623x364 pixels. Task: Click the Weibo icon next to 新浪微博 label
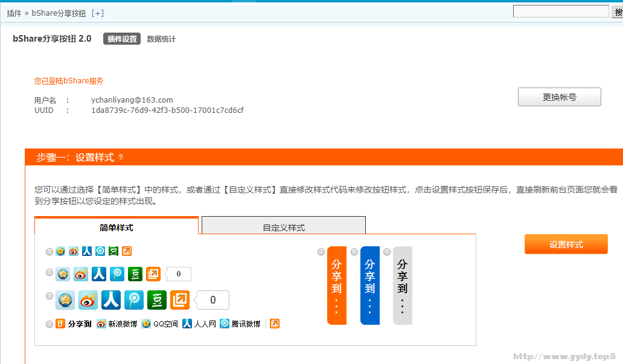point(101,324)
